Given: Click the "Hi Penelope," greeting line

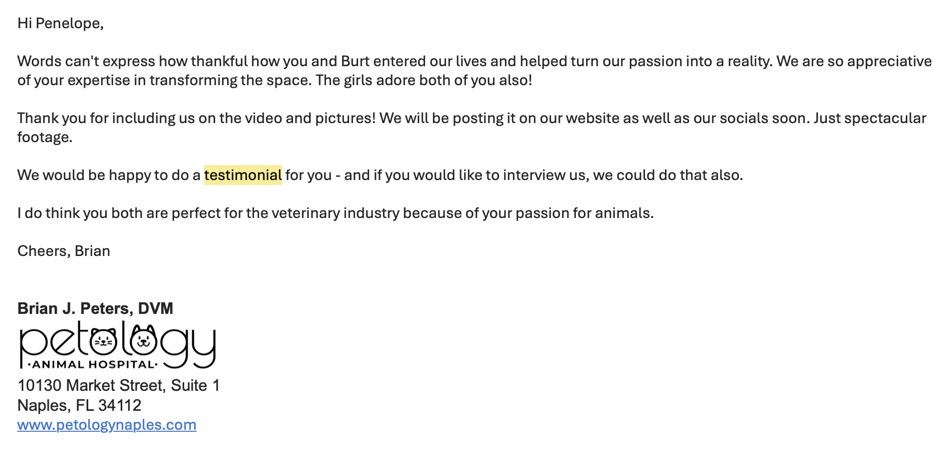Looking at the screenshot, I should click(x=60, y=23).
